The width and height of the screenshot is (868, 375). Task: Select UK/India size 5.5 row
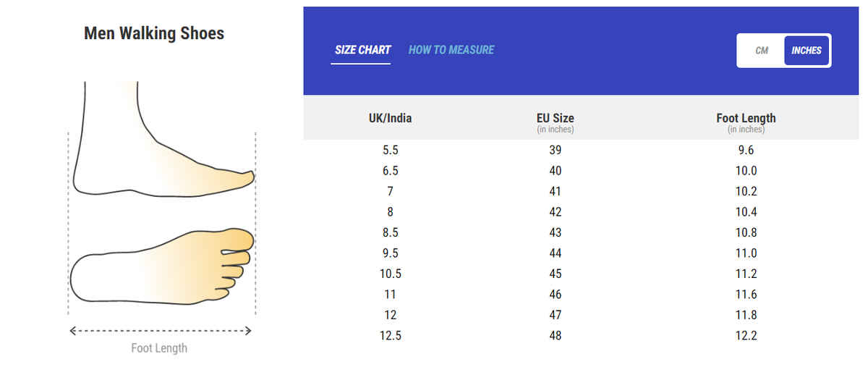point(390,151)
